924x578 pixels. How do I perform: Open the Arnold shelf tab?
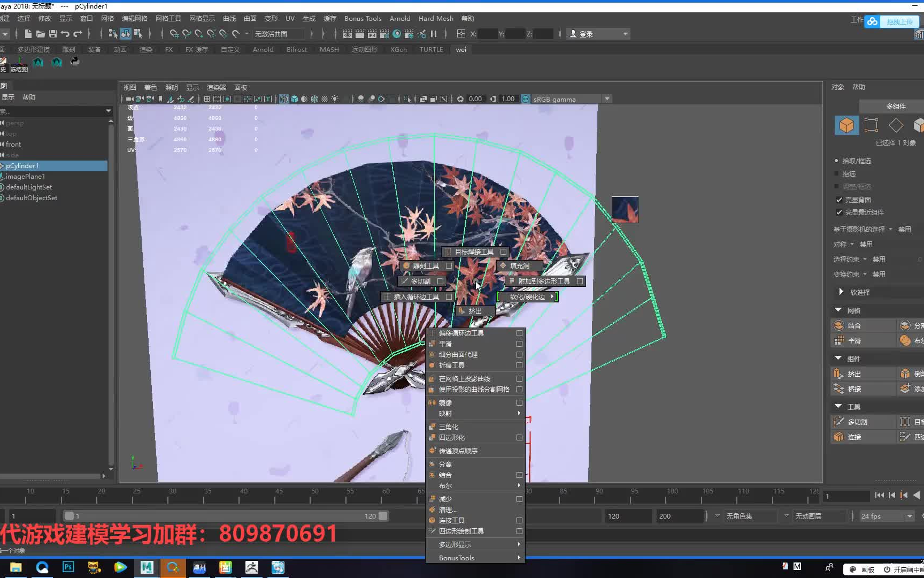(x=263, y=49)
